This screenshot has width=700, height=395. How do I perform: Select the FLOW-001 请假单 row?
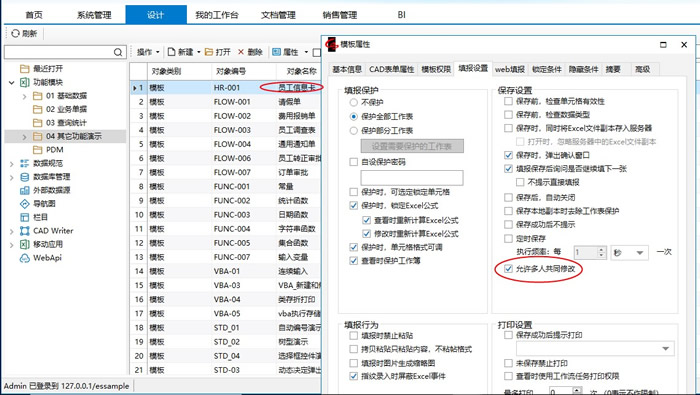click(x=226, y=102)
